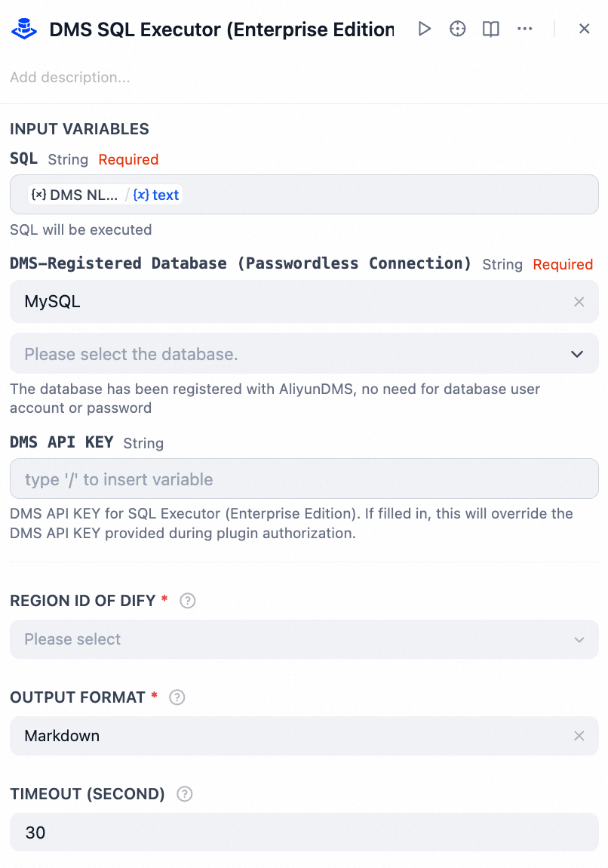The height and width of the screenshot is (868, 608).
Task: Close the DMS SQL Executor panel
Action: tap(585, 29)
